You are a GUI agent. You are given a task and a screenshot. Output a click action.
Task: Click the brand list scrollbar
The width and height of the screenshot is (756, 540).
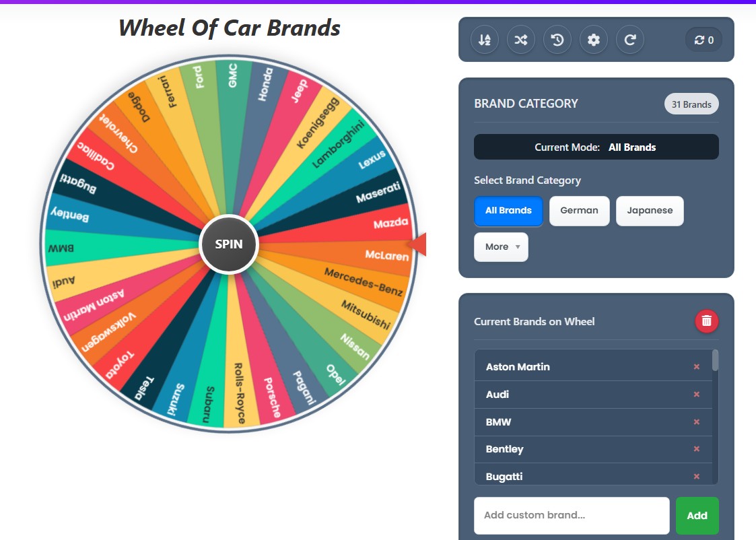pos(715,361)
